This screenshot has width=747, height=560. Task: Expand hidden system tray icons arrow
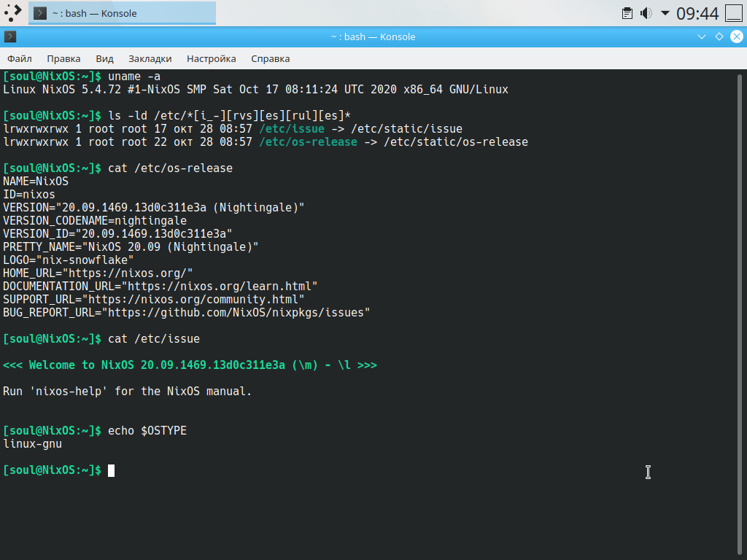tap(665, 13)
